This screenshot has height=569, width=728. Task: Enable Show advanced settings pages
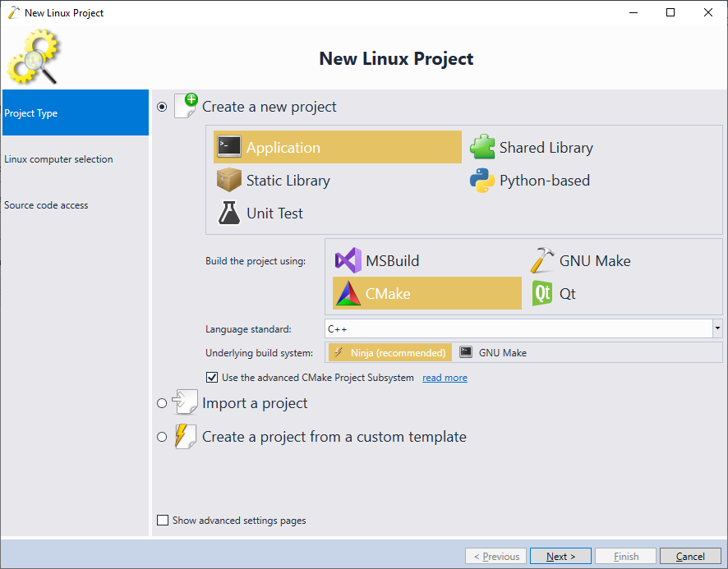pyautogui.click(x=163, y=521)
